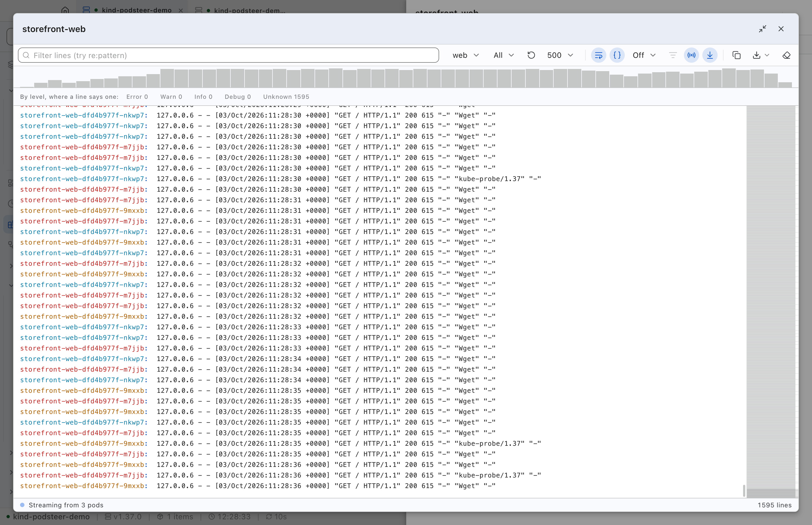The height and width of the screenshot is (525, 812).
Task: Collapse the log dialog with the shrink icon
Action: [x=763, y=29]
